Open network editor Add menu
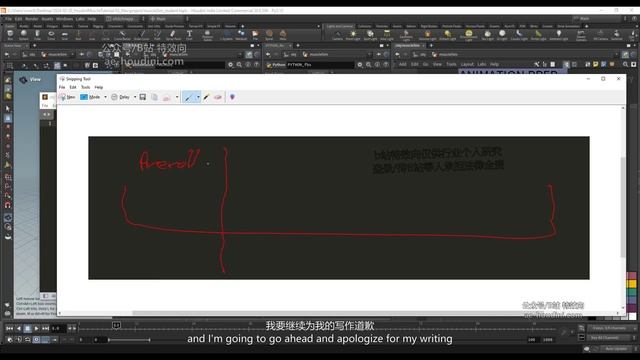 click(402, 64)
